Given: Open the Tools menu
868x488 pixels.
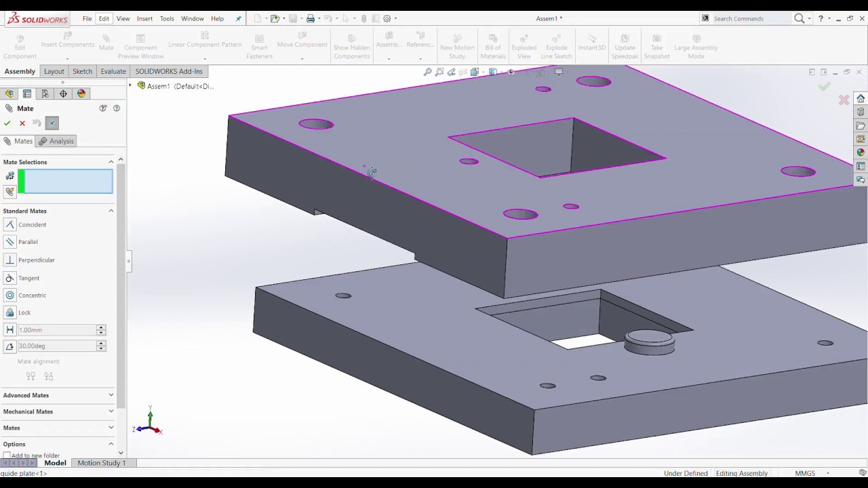Looking at the screenshot, I should [x=167, y=19].
